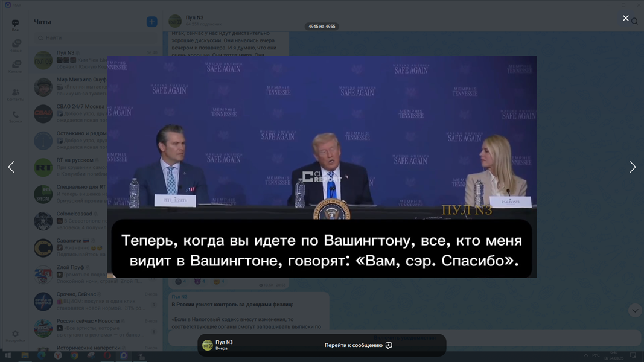Click the Пул N3 avatar in viewer footer
644x362 pixels.
tap(207, 345)
